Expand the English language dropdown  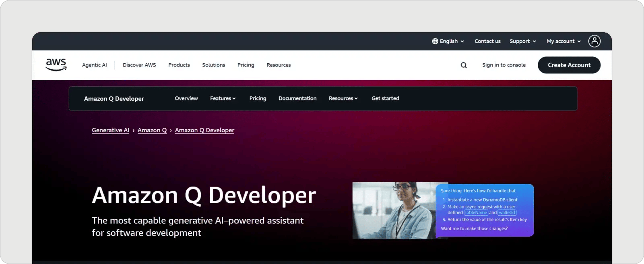[448, 41]
